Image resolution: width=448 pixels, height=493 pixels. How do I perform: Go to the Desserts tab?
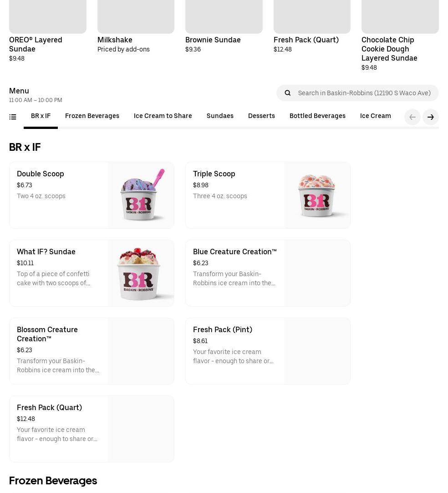pyautogui.click(x=261, y=116)
